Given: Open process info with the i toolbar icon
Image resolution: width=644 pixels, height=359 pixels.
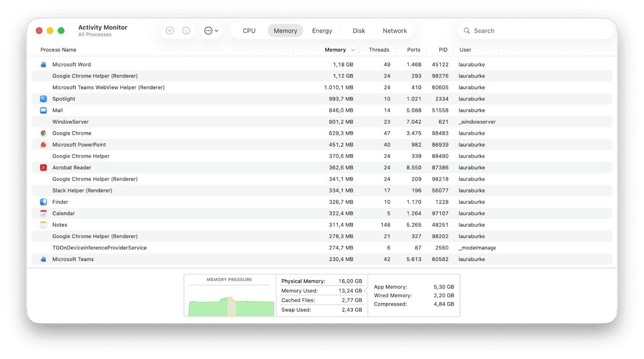Looking at the screenshot, I should pyautogui.click(x=186, y=30).
